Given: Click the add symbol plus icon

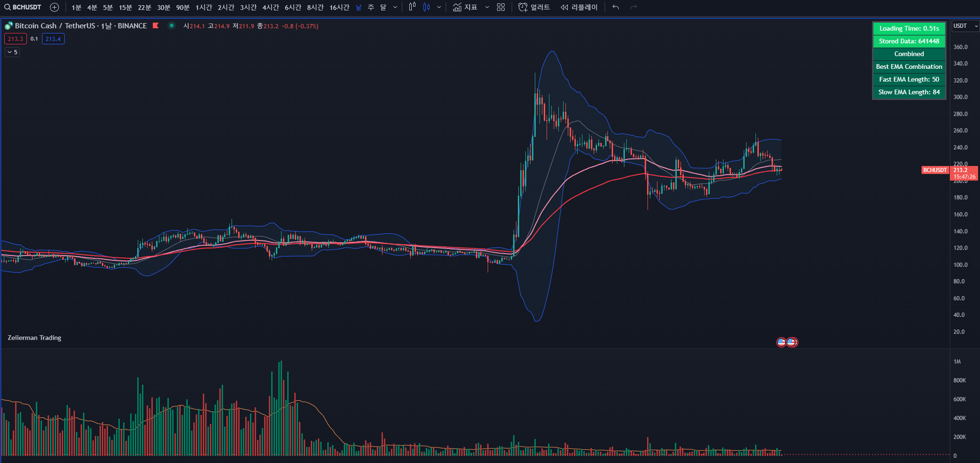Looking at the screenshot, I should click(x=55, y=7).
